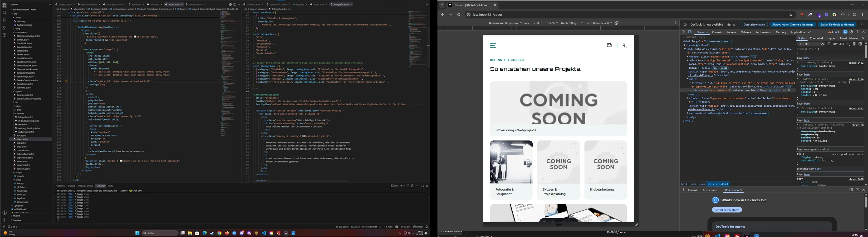Open the Computed tab in styles pane
Image resolution: width=868 pixels, height=237 pixels.
click(816, 39)
